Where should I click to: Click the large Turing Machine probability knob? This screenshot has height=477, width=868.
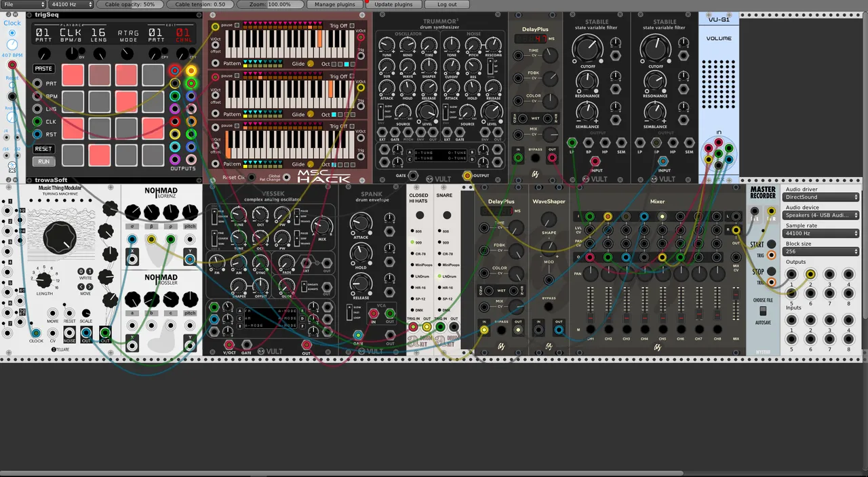pyautogui.click(x=60, y=237)
